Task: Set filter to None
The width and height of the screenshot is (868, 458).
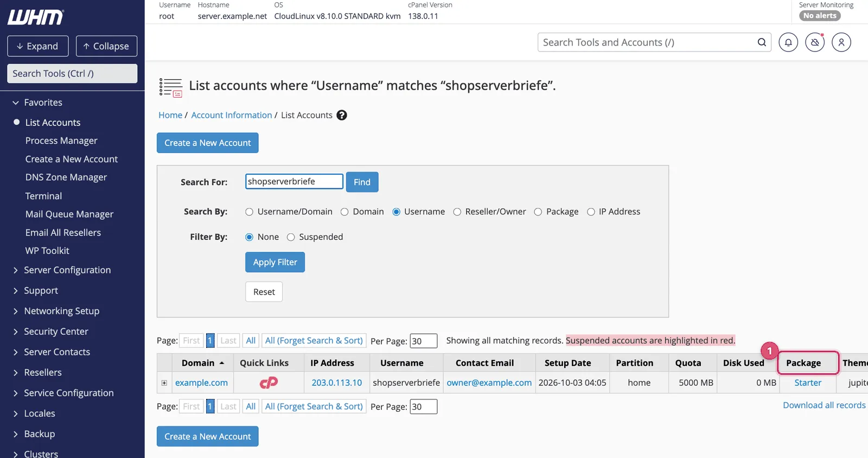Action: click(250, 237)
